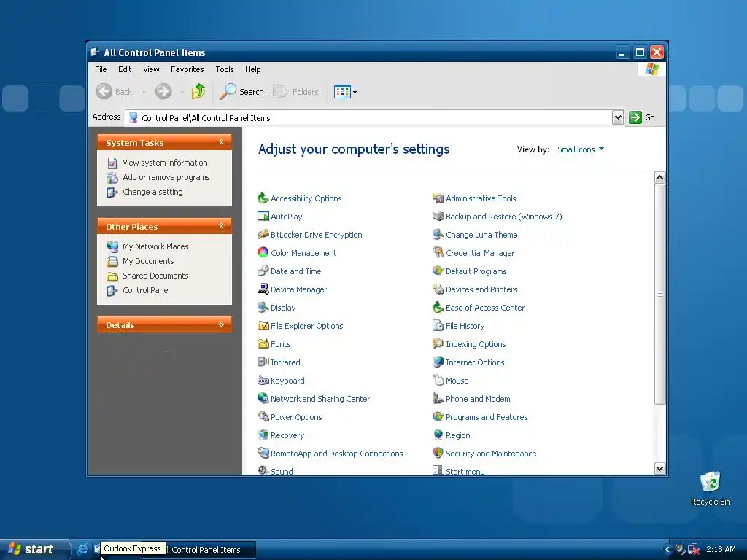The width and height of the screenshot is (747, 560).
Task: Open the Fonts folder icon
Action: [263, 344]
